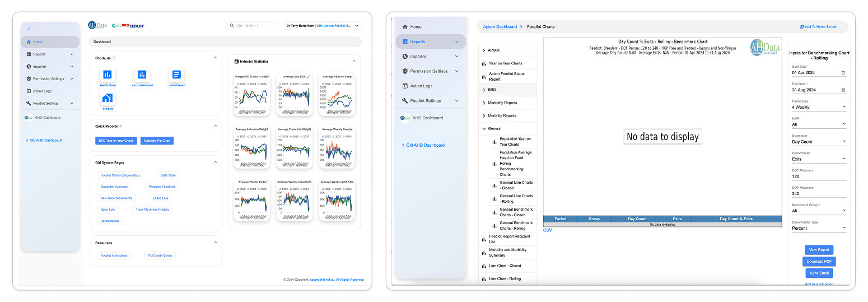Click bar chart icon beside Year on Year Charts
This screenshot has width=868, height=302.
(x=484, y=63)
